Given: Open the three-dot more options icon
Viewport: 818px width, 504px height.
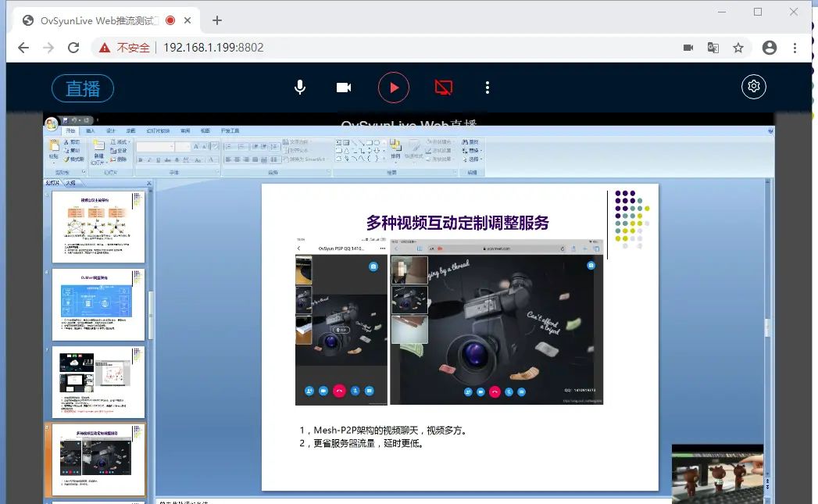Looking at the screenshot, I should [x=488, y=88].
